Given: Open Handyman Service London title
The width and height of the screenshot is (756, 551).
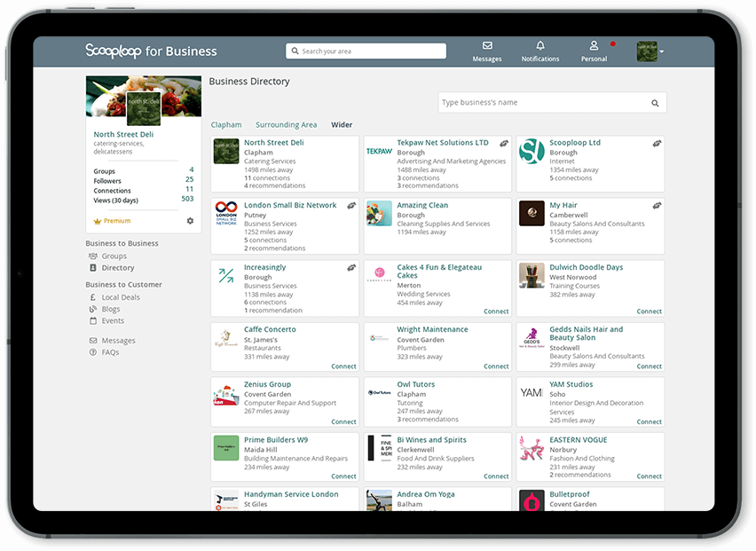Looking at the screenshot, I should click(x=291, y=494).
